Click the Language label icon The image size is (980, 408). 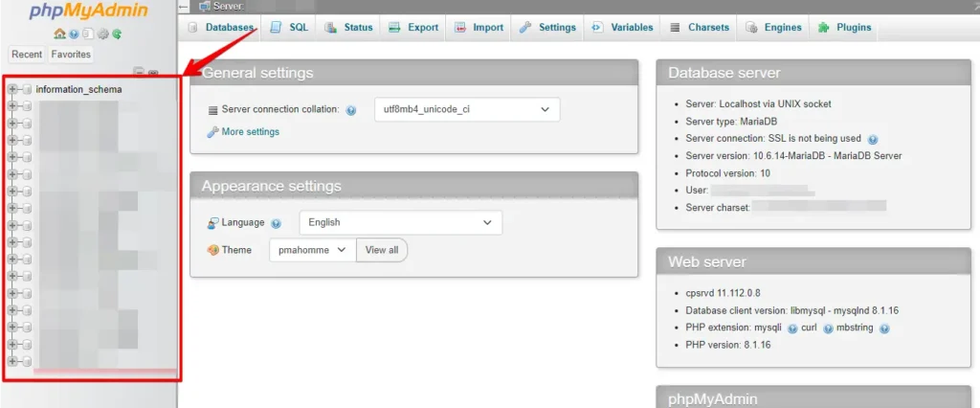pyautogui.click(x=212, y=223)
